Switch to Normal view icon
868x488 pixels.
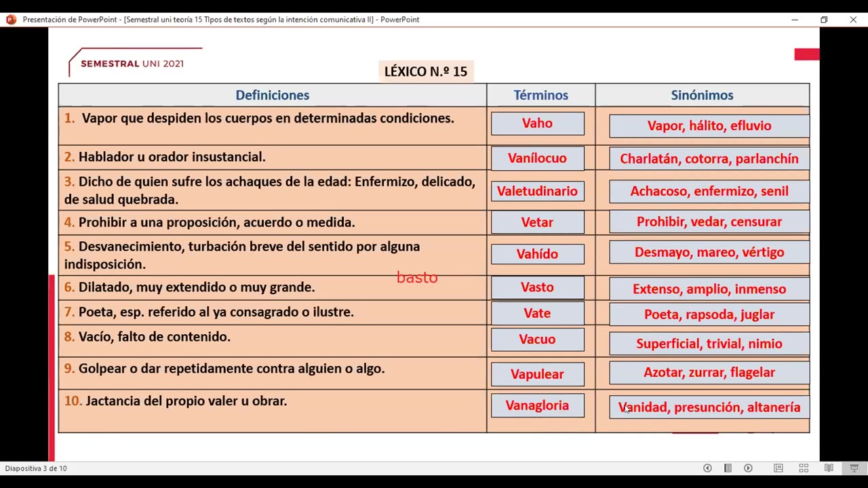(778, 468)
